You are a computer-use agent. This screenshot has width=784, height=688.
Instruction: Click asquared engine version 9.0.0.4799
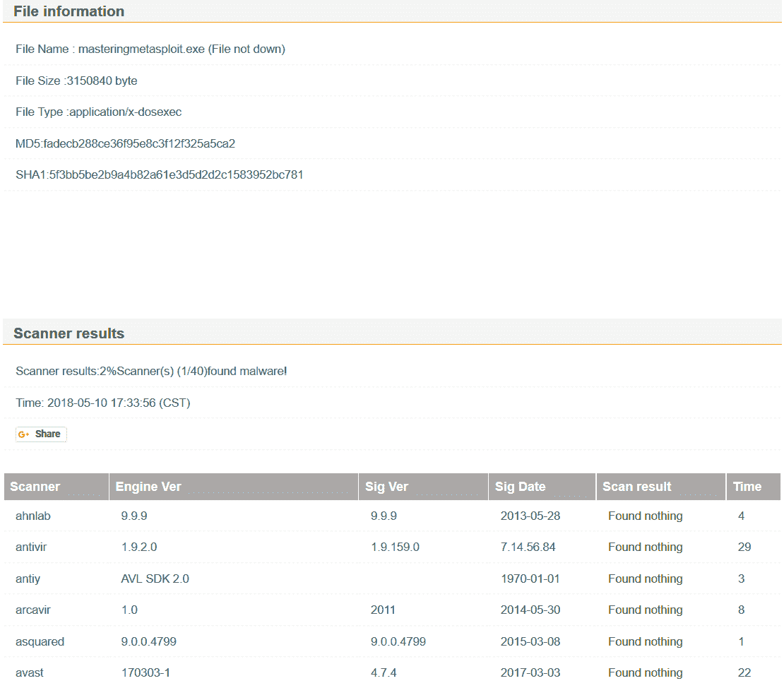coord(148,641)
